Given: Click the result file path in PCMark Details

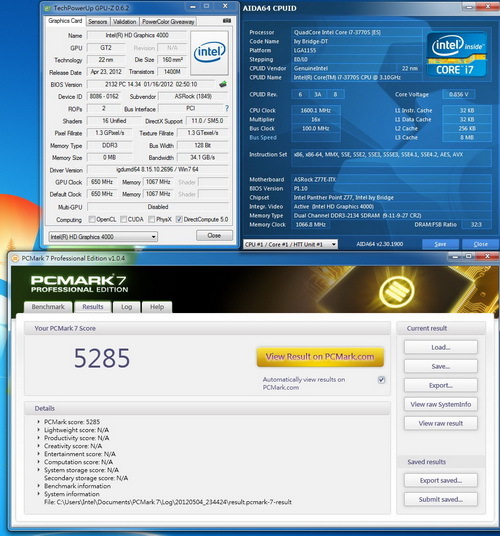Looking at the screenshot, I should pyautogui.click(x=168, y=502).
